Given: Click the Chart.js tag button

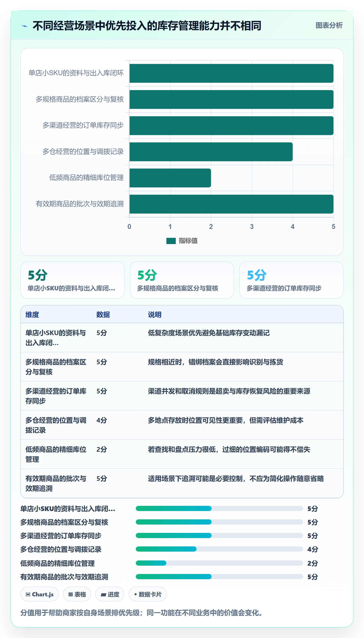Looking at the screenshot, I should (40, 594).
